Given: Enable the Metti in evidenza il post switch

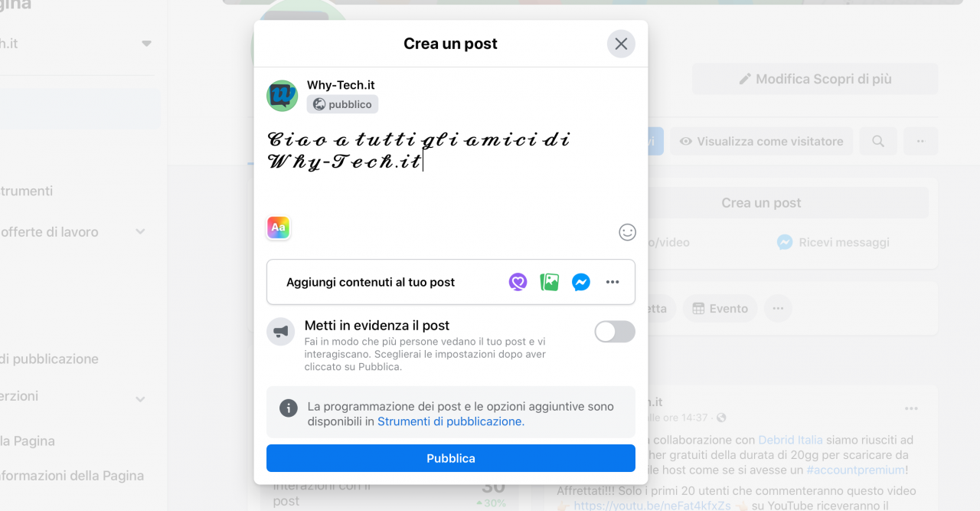Looking at the screenshot, I should click(x=615, y=332).
